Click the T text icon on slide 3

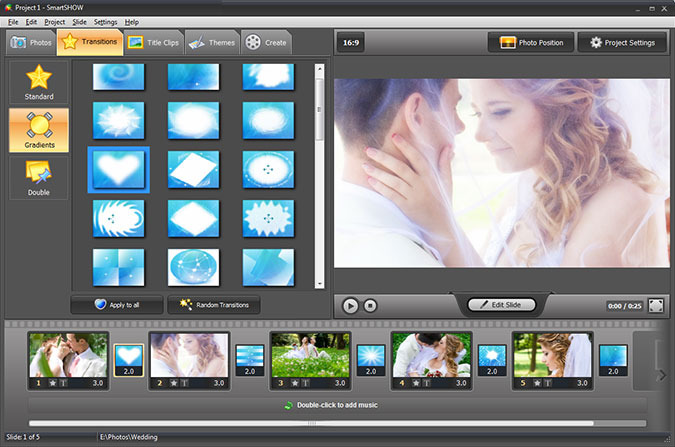pyautogui.click(x=306, y=383)
